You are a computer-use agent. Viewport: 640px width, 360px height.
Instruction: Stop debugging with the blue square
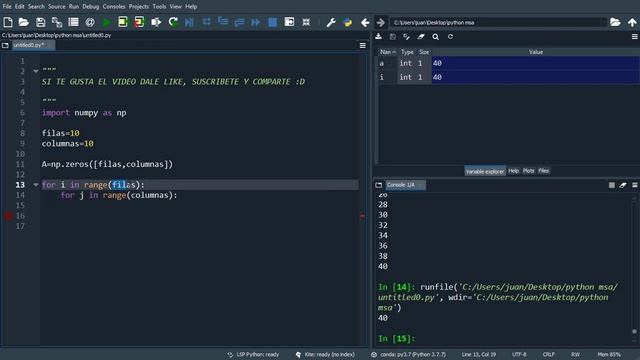coord(272,22)
